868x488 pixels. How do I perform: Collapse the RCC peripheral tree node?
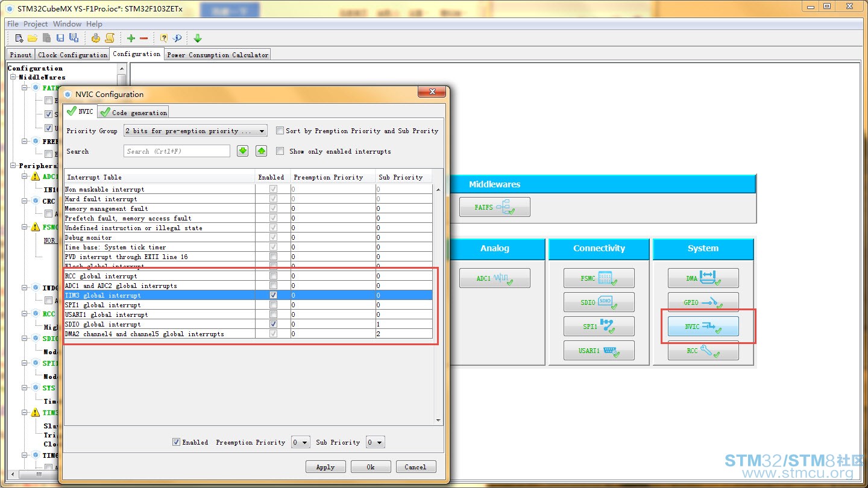point(25,314)
